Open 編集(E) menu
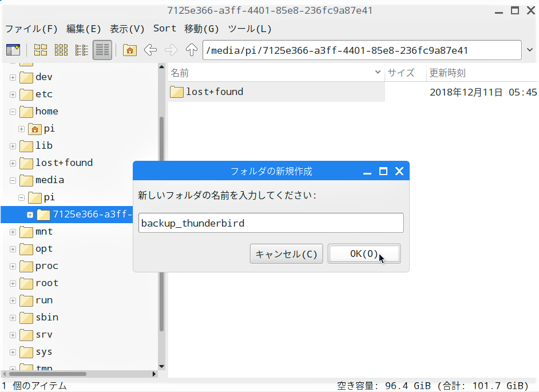Viewport: 539px width, 392px height. 84,29
